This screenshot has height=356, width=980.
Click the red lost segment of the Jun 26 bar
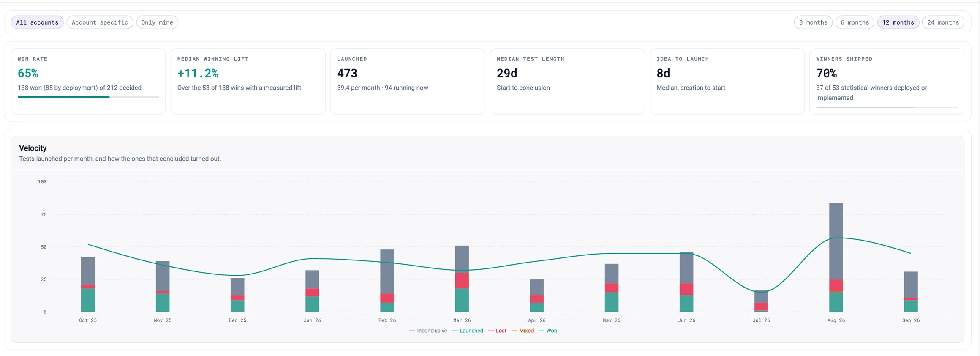point(686,289)
